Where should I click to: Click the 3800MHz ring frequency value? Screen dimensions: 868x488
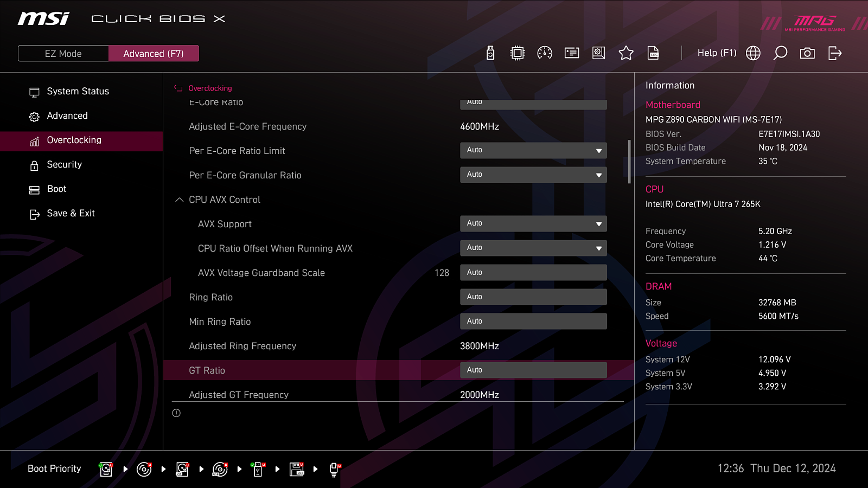(480, 346)
